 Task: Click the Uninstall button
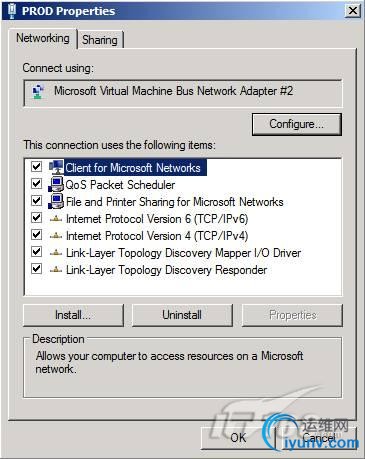182,315
